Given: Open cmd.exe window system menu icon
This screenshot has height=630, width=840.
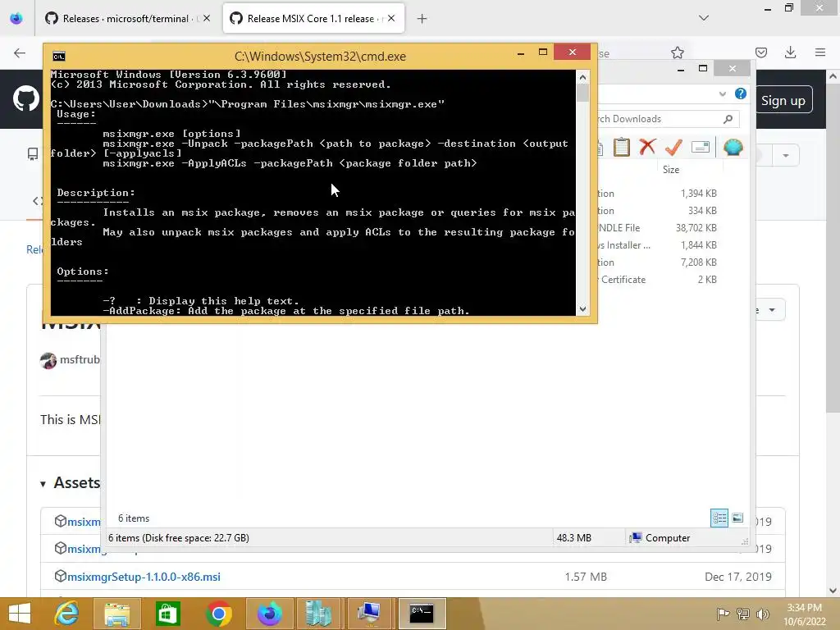Looking at the screenshot, I should 58,57.
